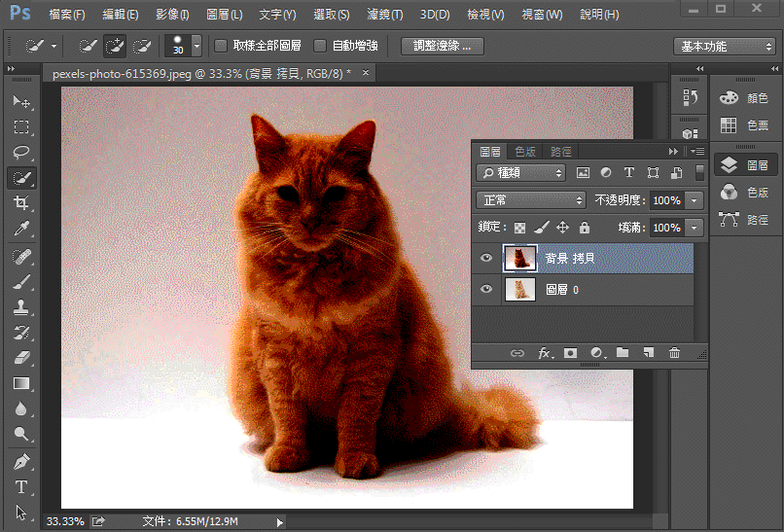This screenshot has width=784, height=532.
Task: Expand the brush size picker arrow
Action: [197, 46]
